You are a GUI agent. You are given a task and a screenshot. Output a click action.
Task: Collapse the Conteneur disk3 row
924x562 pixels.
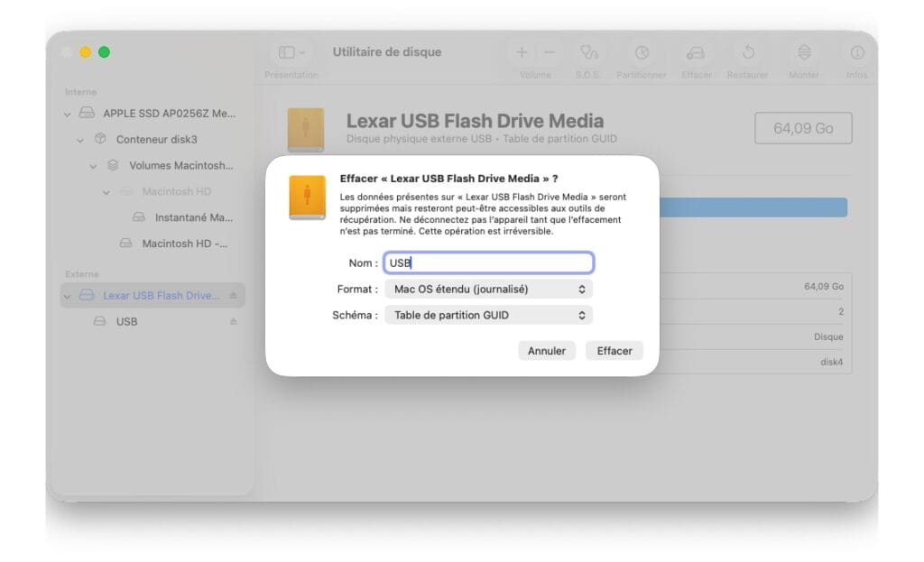[80, 140]
